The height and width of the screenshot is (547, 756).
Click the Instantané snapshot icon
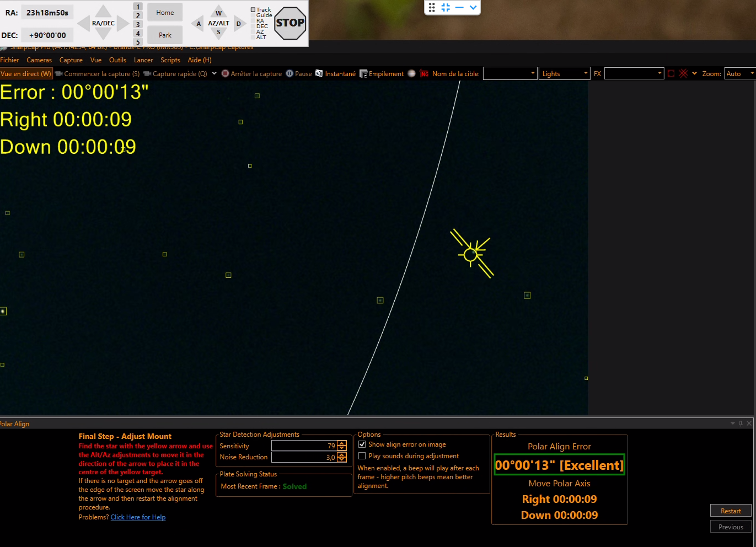pyautogui.click(x=319, y=73)
